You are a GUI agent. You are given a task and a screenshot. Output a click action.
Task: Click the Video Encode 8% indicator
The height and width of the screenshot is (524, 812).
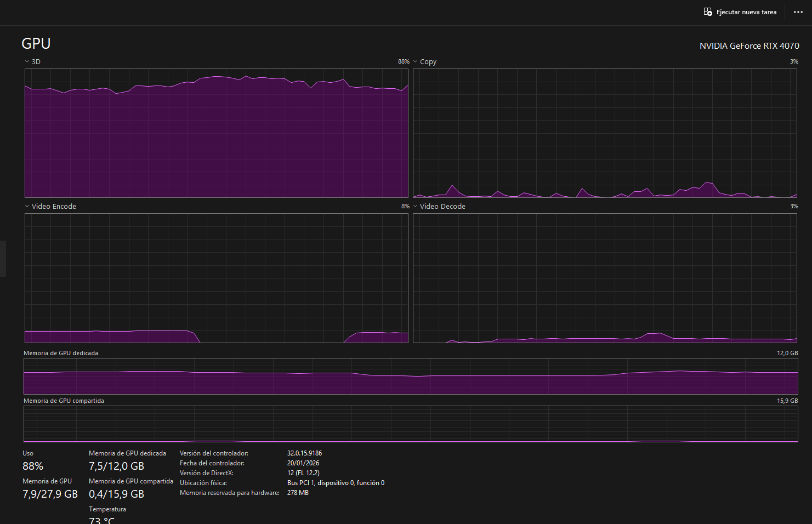click(x=405, y=206)
